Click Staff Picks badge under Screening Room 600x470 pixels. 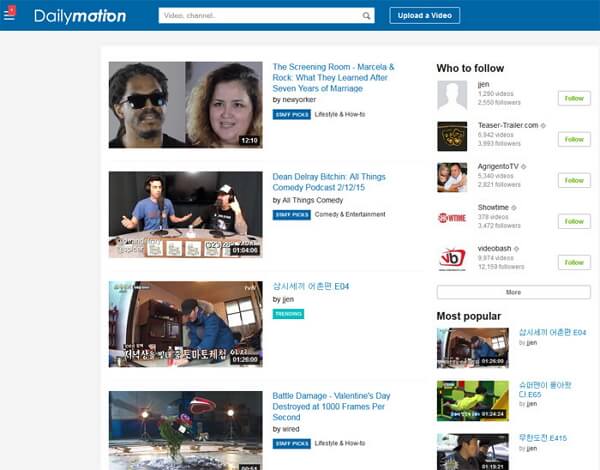tap(292, 114)
